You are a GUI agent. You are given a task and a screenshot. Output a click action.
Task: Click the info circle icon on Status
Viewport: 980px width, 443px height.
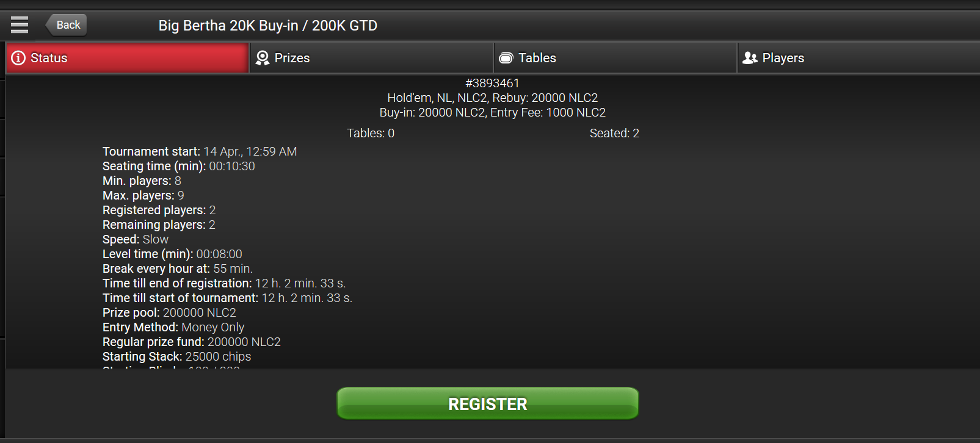18,58
